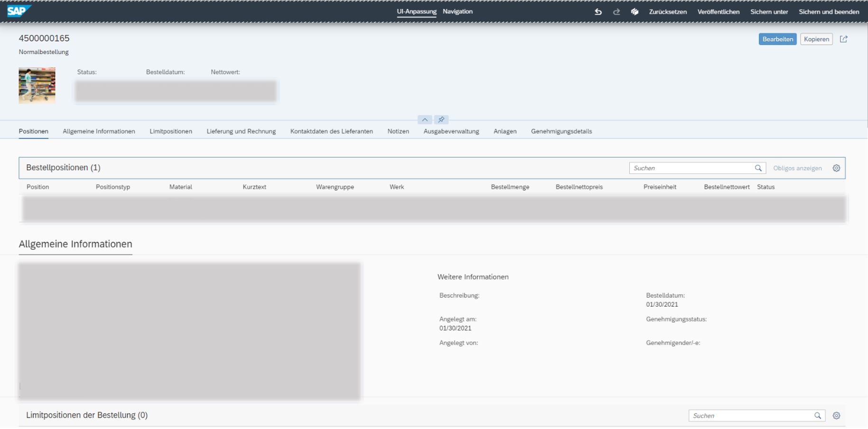This screenshot has width=868, height=429.
Task: Click the Bearbeiten button
Action: (777, 39)
